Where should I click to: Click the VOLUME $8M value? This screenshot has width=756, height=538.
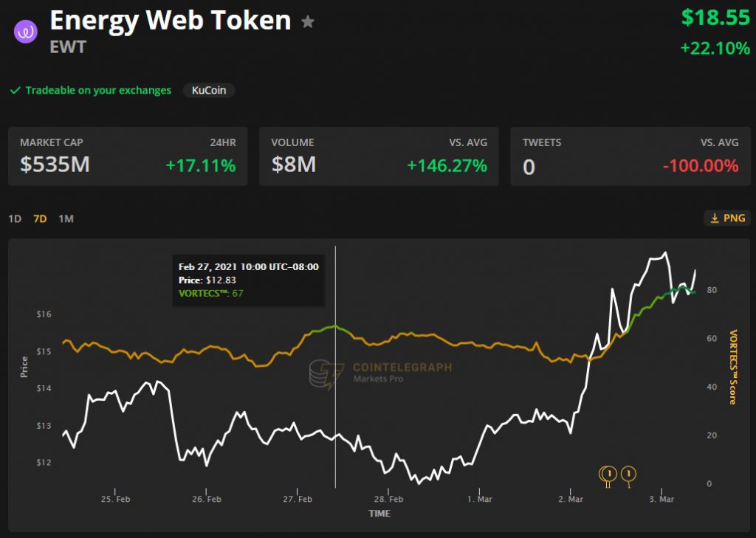(294, 165)
